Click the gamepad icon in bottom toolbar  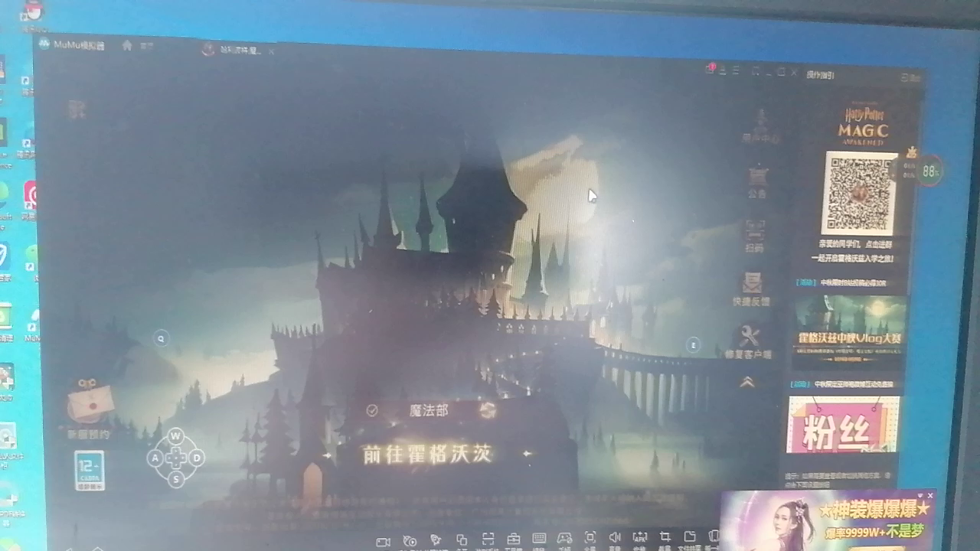coord(564,539)
